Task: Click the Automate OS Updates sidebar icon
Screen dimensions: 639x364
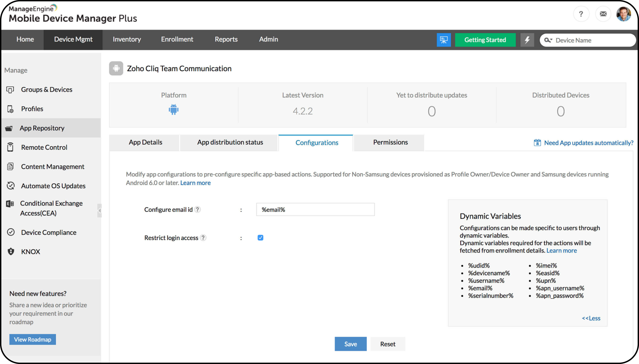Action: coord(11,186)
